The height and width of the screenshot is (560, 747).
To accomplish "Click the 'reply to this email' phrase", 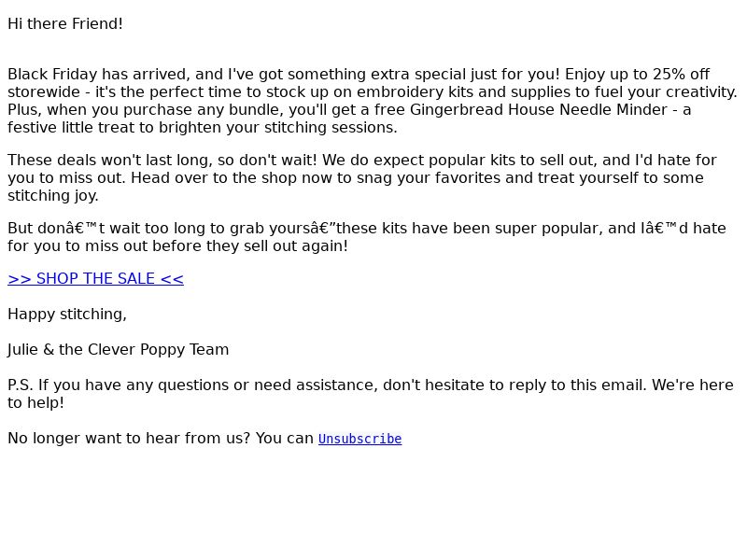I will tap(573, 385).
